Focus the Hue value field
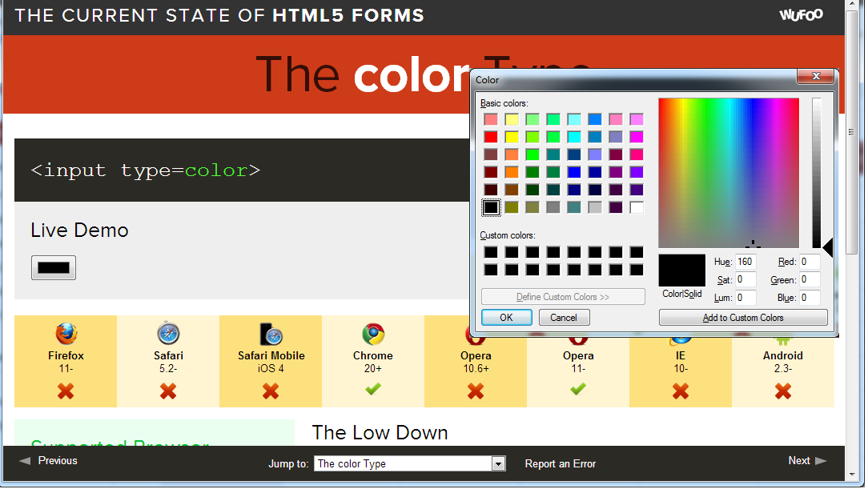Screen dimensions: 868x489 click(745, 263)
